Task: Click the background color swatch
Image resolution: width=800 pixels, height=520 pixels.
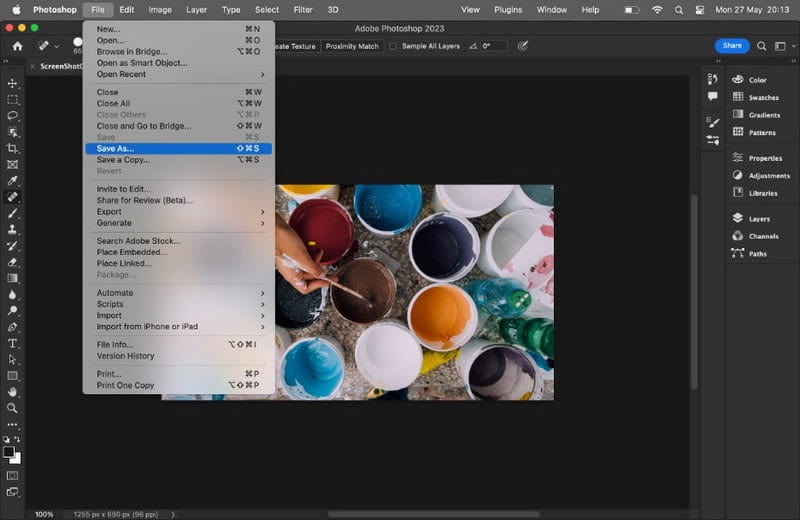Action: [17, 459]
